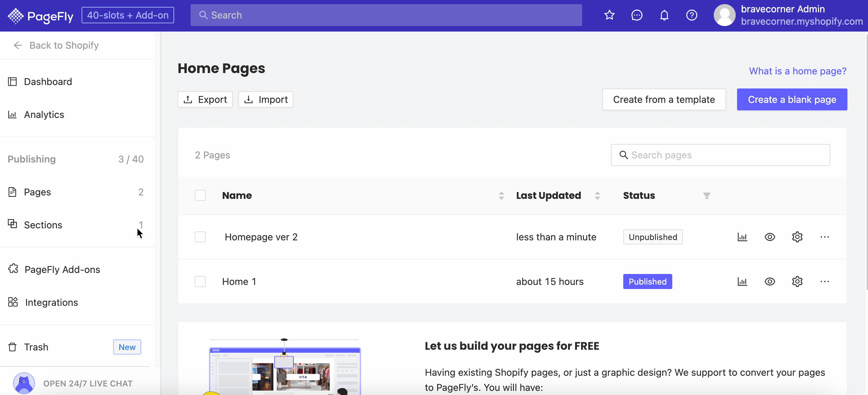868x395 pixels.
Task: Open the help question mark icon
Action: (x=691, y=15)
